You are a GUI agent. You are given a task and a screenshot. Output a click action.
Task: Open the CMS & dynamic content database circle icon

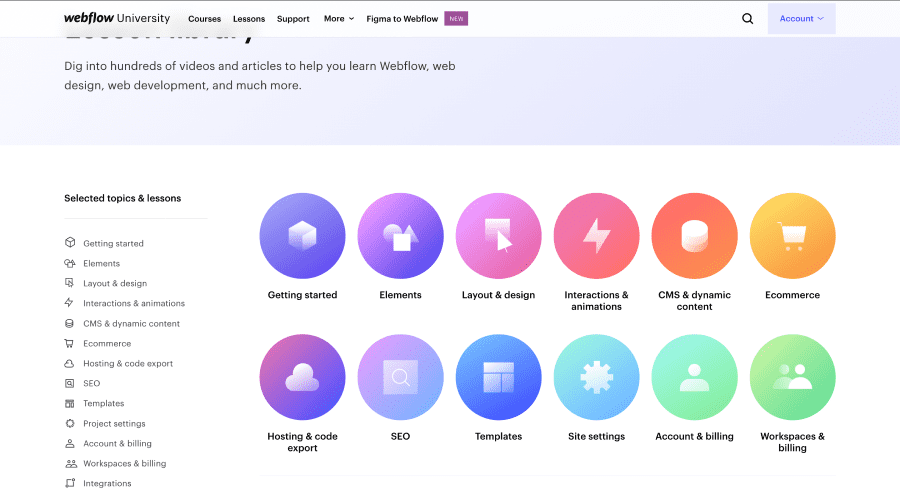[695, 236]
